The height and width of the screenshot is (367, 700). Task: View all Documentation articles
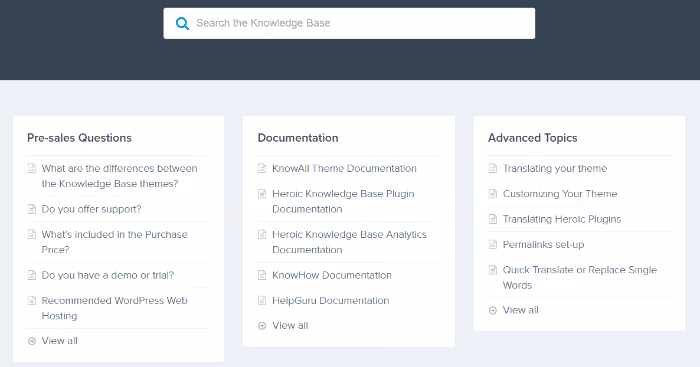tap(290, 325)
